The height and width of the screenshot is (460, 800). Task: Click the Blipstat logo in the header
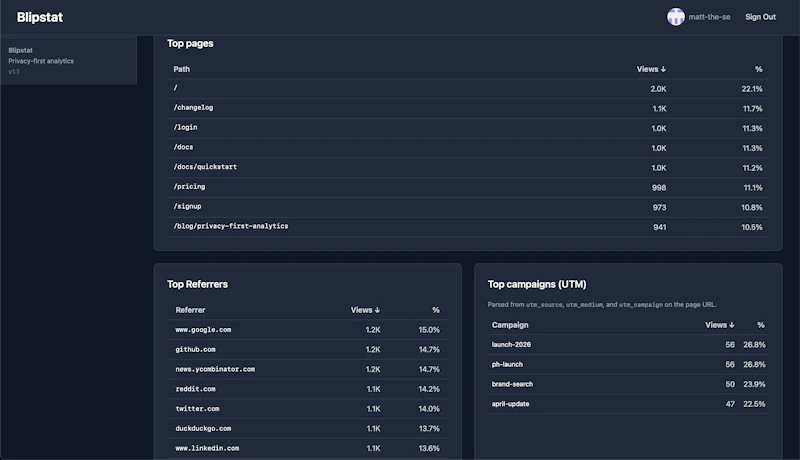(40, 17)
